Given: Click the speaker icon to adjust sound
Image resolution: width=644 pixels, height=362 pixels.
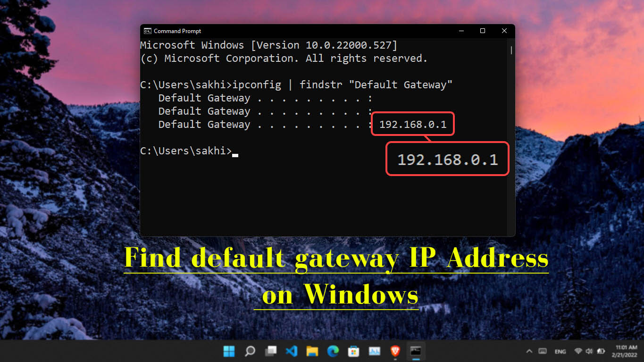Looking at the screenshot, I should [x=589, y=351].
